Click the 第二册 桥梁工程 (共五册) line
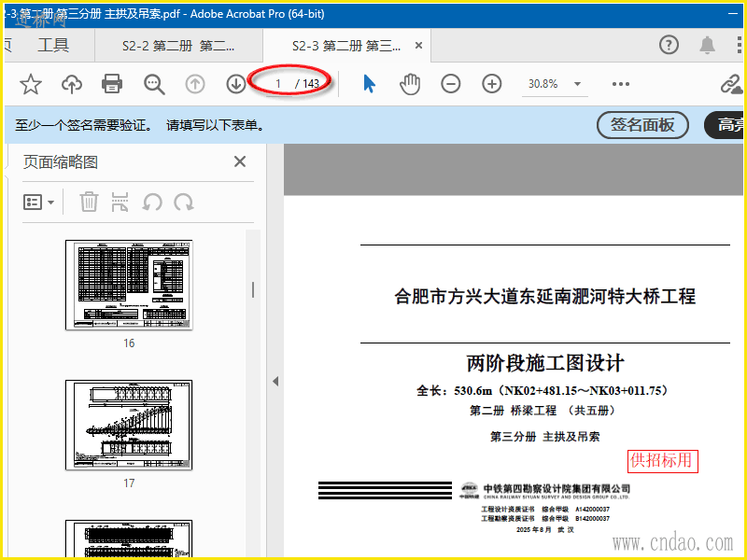 click(x=545, y=411)
